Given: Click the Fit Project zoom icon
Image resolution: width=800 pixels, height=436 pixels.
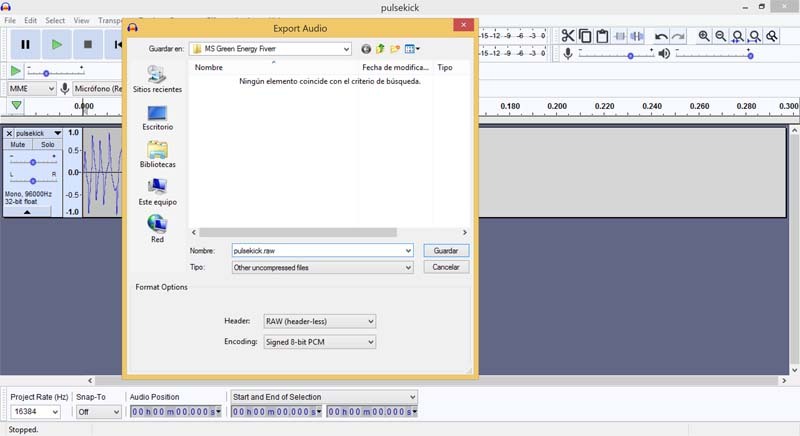Looking at the screenshot, I should [x=755, y=36].
